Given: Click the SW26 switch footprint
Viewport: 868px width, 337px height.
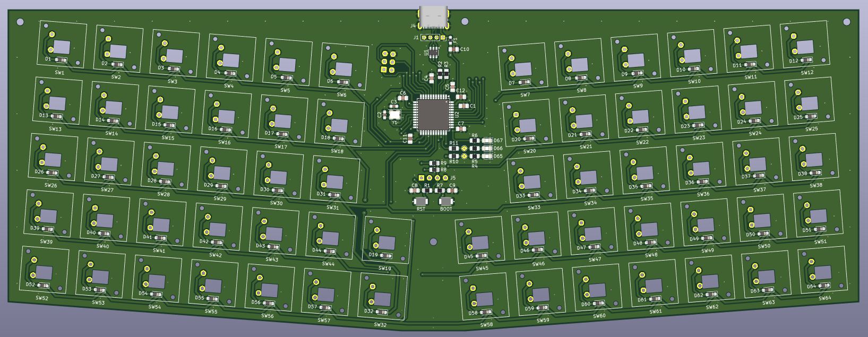Looking at the screenshot, I should [x=54, y=157].
